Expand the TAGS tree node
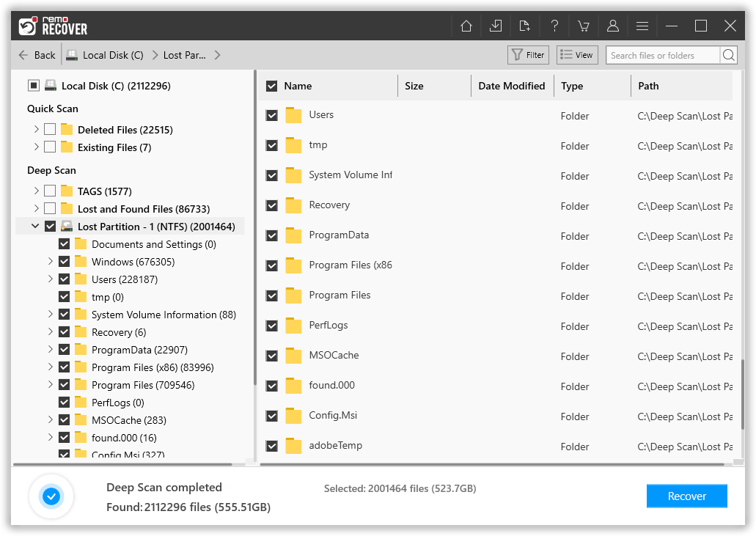756x536 pixels. (x=36, y=191)
